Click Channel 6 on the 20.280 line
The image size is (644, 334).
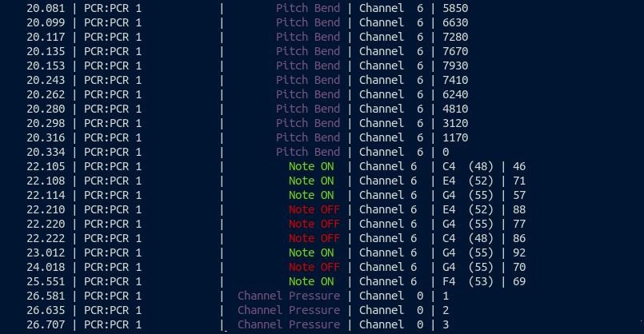391,109
